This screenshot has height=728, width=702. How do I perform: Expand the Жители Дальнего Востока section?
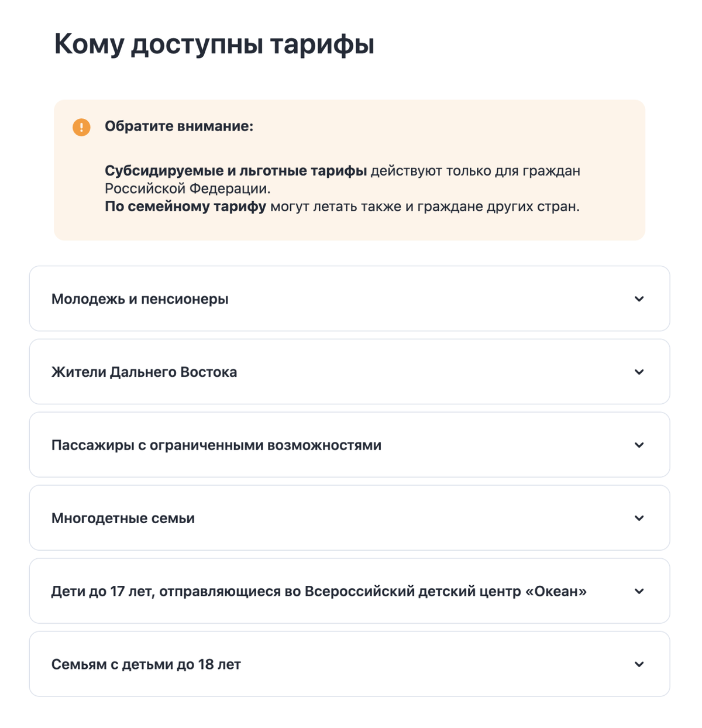pyautogui.click(x=349, y=372)
